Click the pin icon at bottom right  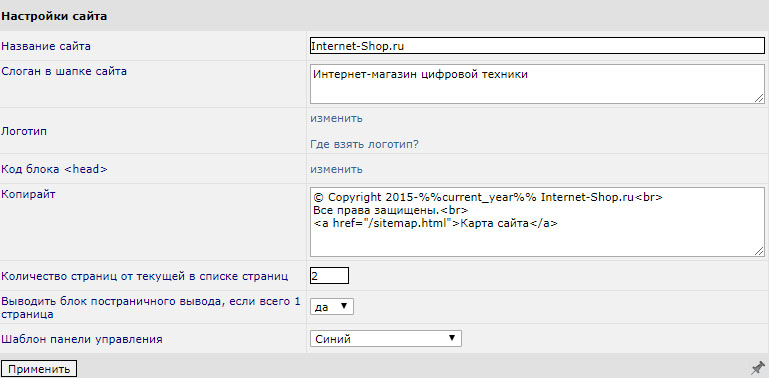[x=758, y=368]
